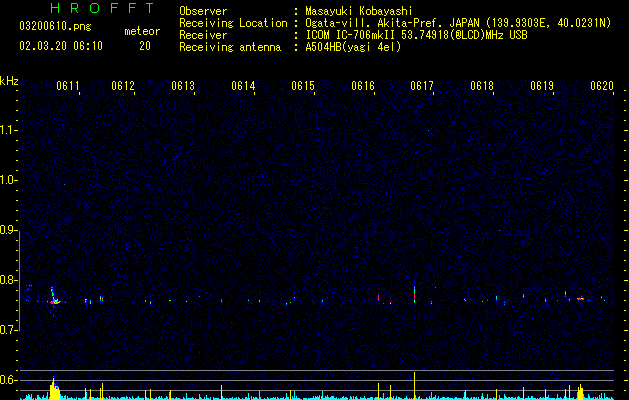The image size is (629, 400).
Task: Click the ICOM IC-706mkII receiver text
Action: click(x=416, y=35)
